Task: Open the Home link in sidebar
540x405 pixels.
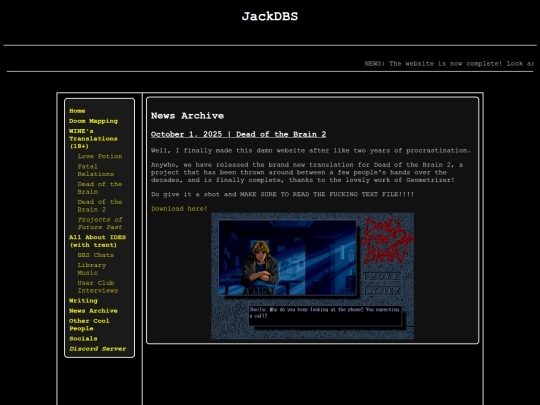Action: pyautogui.click(x=77, y=111)
